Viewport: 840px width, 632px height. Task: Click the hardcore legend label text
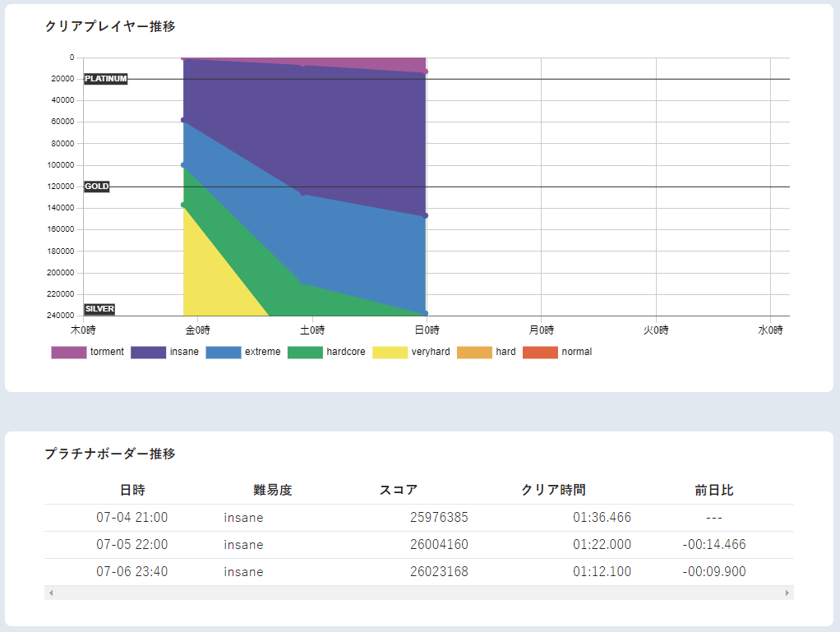tap(345, 352)
